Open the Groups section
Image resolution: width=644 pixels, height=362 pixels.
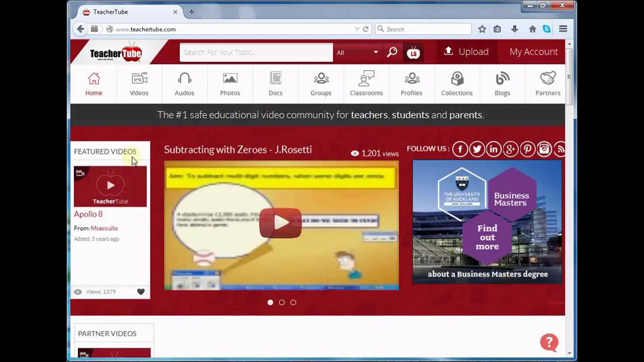coord(321,84)
